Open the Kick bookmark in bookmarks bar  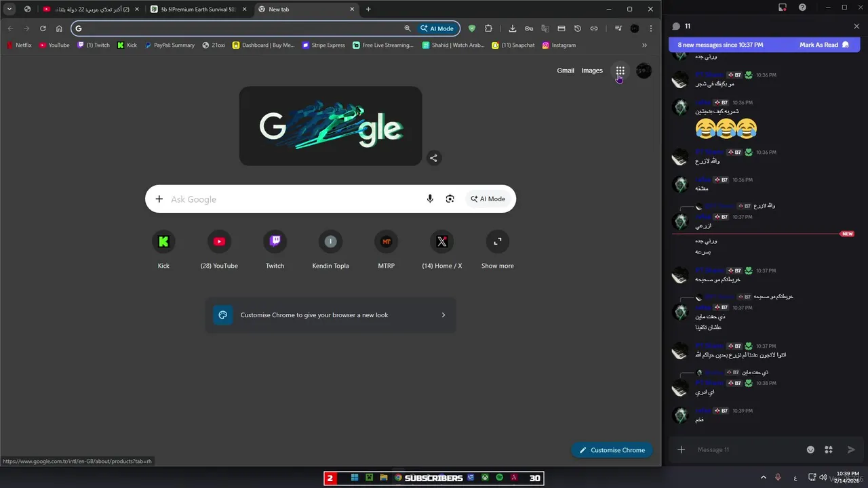point(127,45)
